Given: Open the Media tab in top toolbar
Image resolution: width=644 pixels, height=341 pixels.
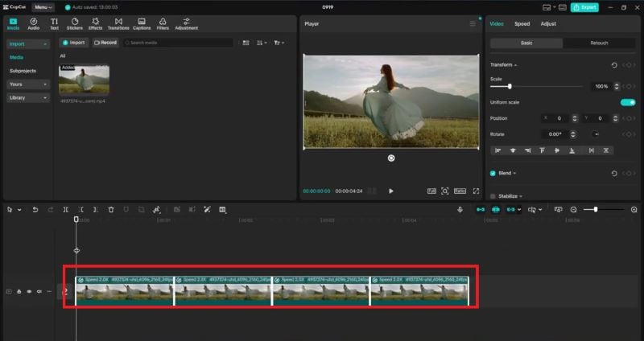Looking at the screenshot, I should (13, 24).
